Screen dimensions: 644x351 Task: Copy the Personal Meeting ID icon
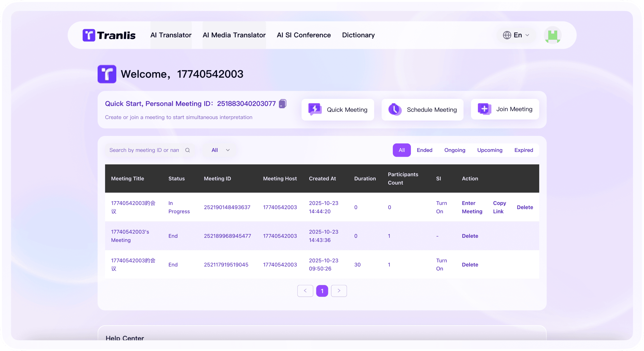click(283, 104)
